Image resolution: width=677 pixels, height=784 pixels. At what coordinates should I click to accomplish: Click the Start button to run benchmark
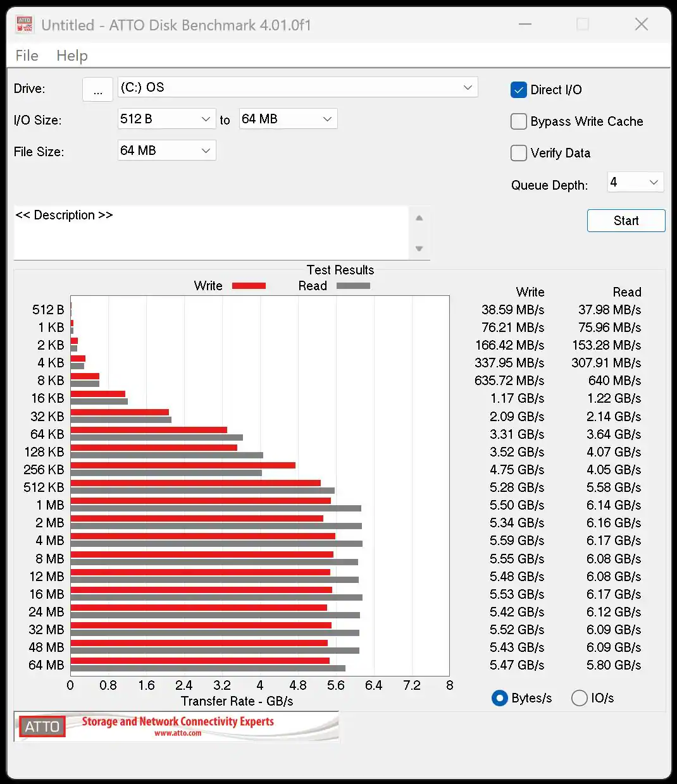pos(626,221)
